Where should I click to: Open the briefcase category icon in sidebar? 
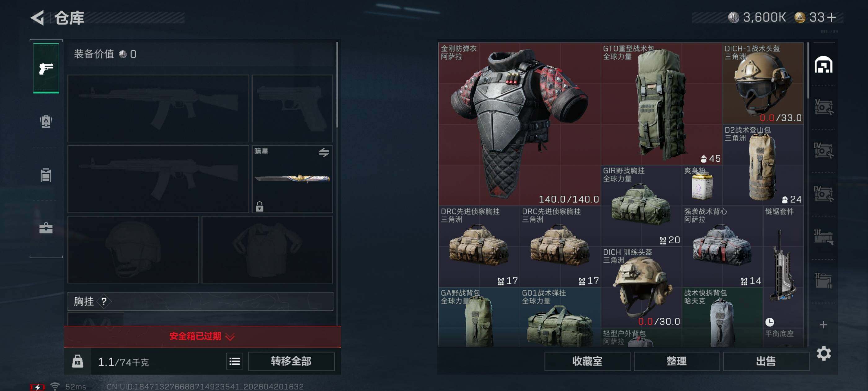coord(46,228)
